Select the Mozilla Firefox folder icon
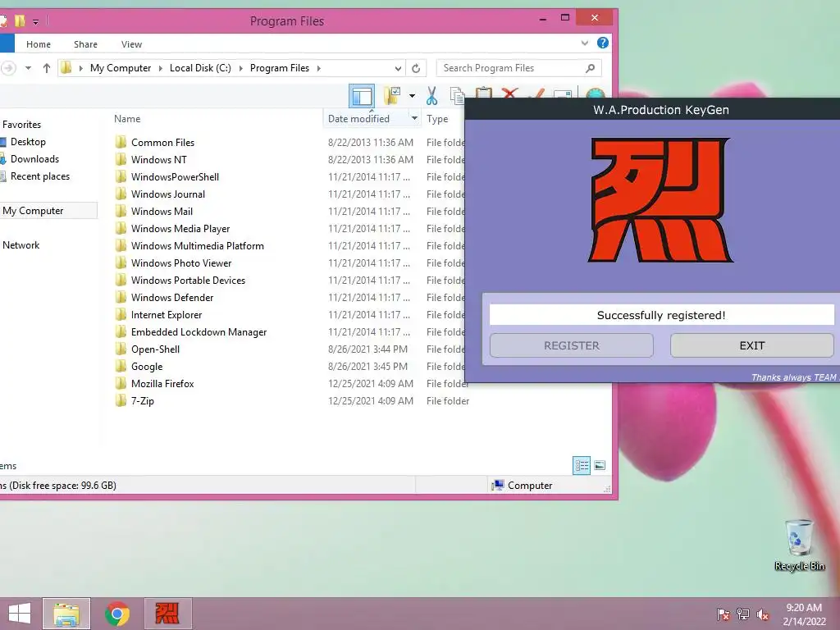Screen dimensions: 840x630 coord(121,384)
